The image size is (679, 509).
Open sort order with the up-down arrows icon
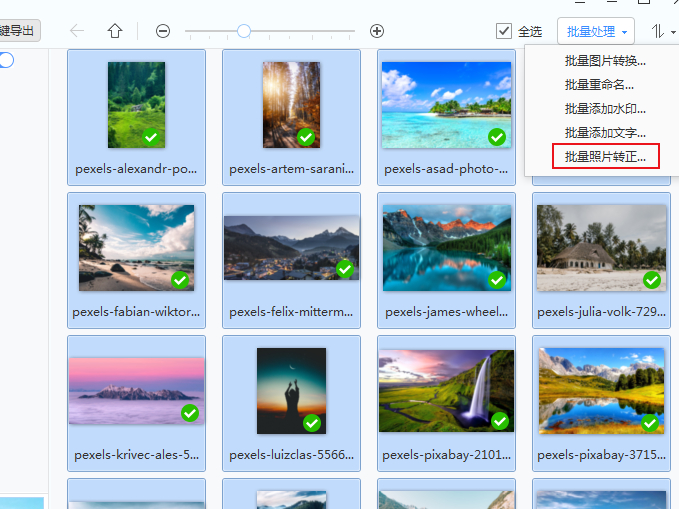[x=658, y=31]
